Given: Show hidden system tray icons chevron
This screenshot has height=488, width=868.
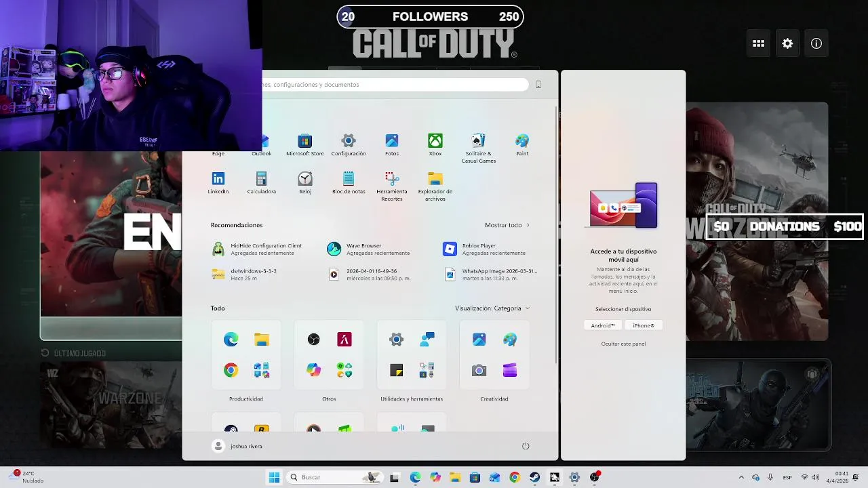Looking at the screenshot, I should [741, 477].
